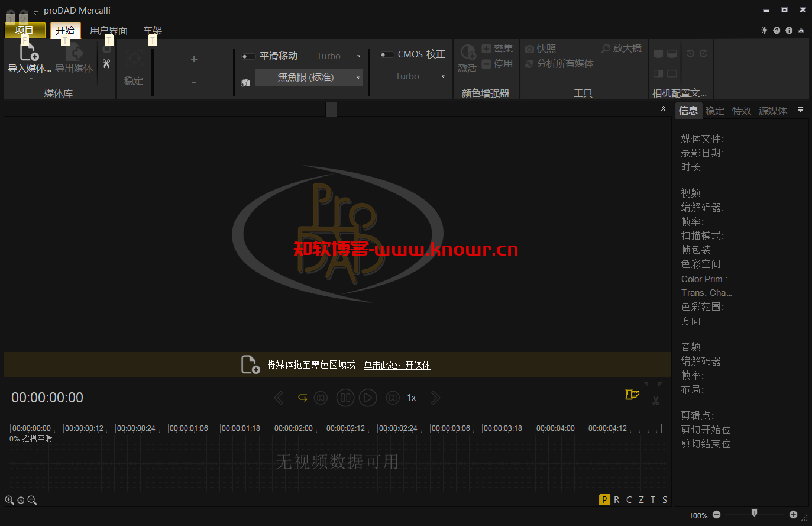Click the rotate left icon in camera profile group
The width and height of the screenshot is (812, 526).
pos(690,53)
